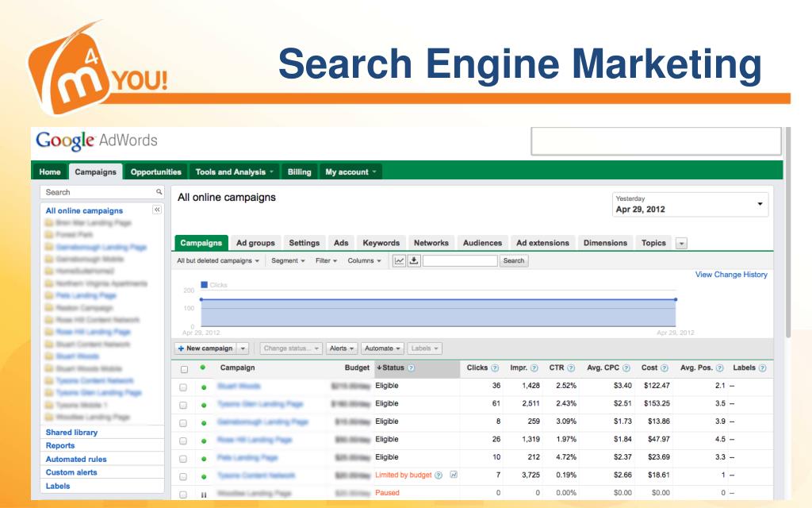Viewport: 812px width, 508px height.
Task: Collapse the sidebar with double-chevron icon
Action: click(157, 210)
